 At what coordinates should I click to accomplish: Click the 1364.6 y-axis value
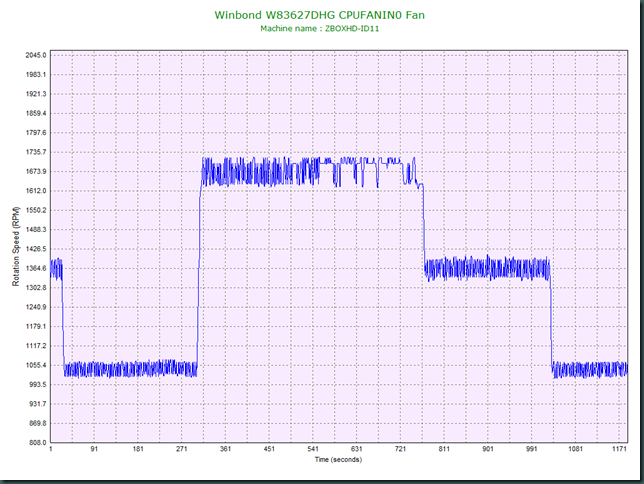click(x=36, y=268)
